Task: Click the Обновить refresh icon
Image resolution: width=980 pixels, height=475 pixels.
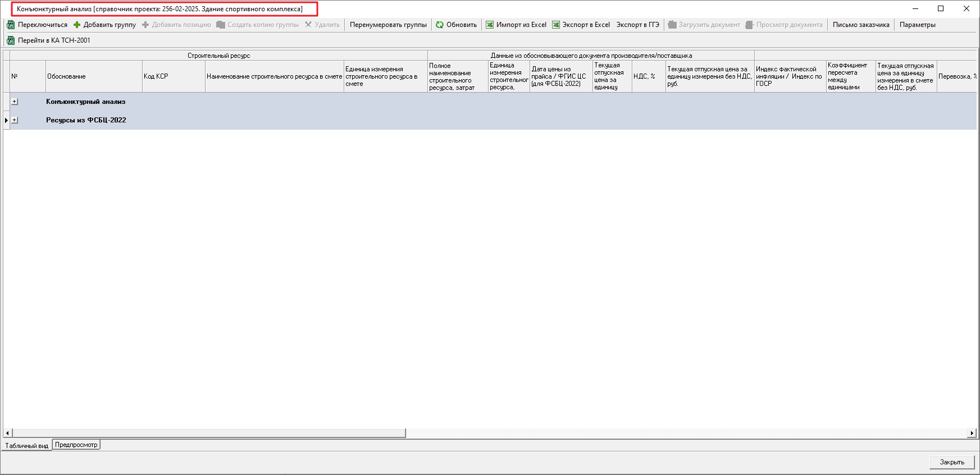Action: (x=440, y=25)
